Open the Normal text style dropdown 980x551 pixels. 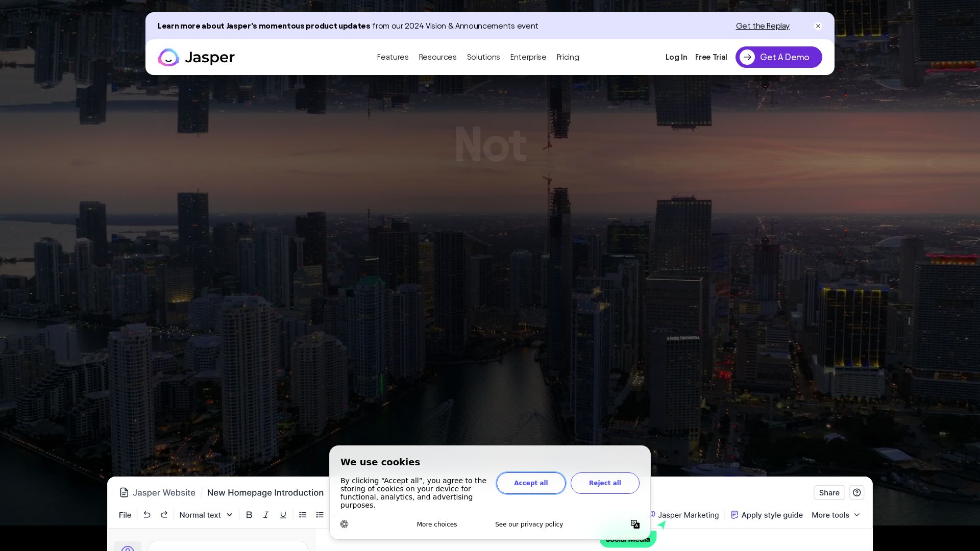205,515
